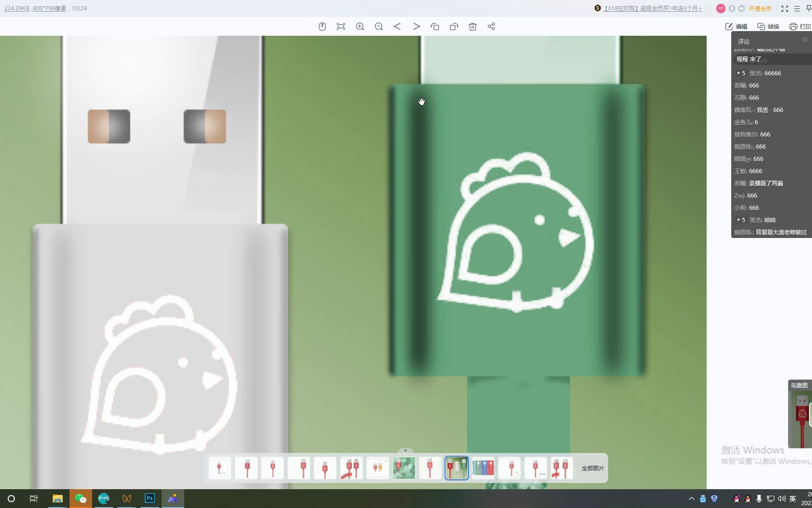812x508 pixels.
Task: Click the volume icon in tray
Action: point(781,499)
